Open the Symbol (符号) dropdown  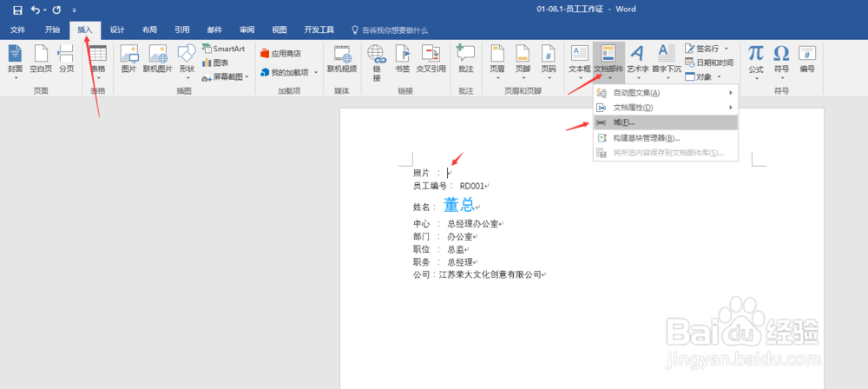coord(781,62)
